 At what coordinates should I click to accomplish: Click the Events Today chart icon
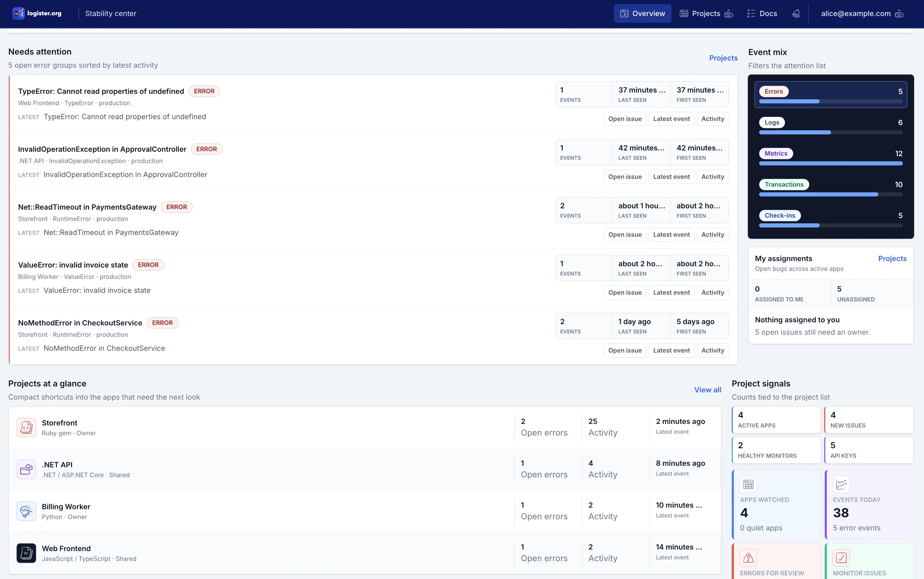pyautogui.click(x=841, y=484)
